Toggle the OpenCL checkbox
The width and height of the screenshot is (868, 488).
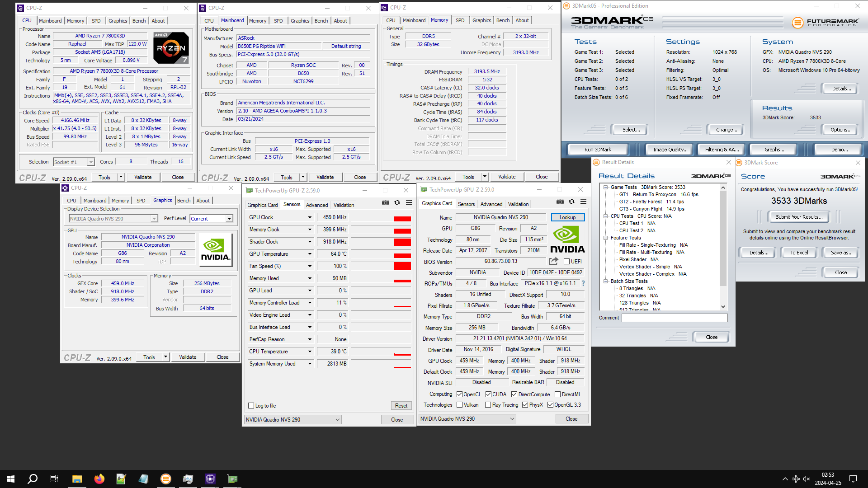click(x=459, y=394)
